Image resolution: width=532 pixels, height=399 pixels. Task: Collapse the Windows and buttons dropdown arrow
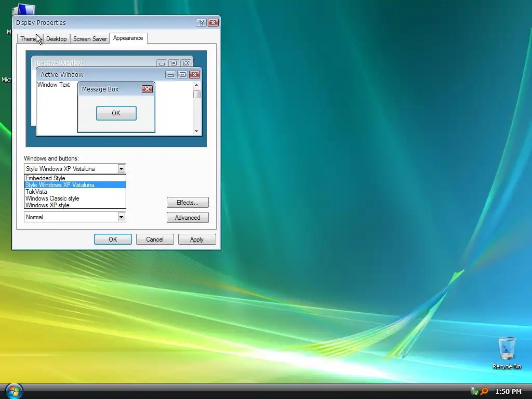tap(121, 169)
